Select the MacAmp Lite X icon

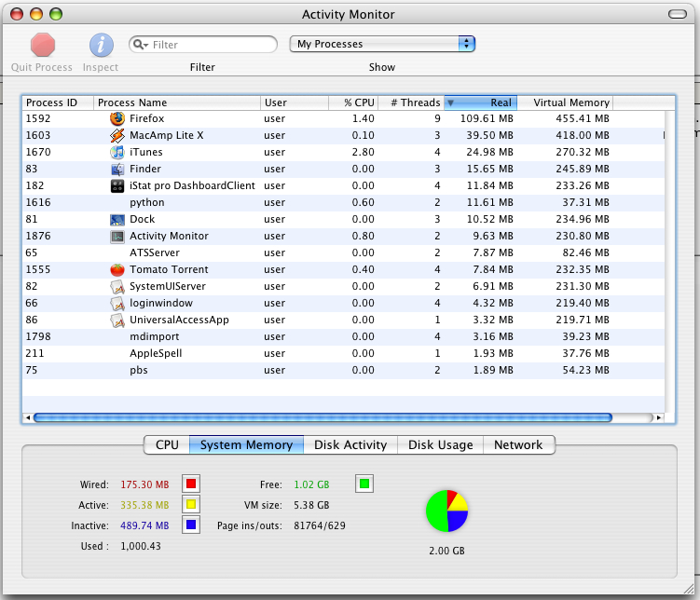(x=117, y=135)
